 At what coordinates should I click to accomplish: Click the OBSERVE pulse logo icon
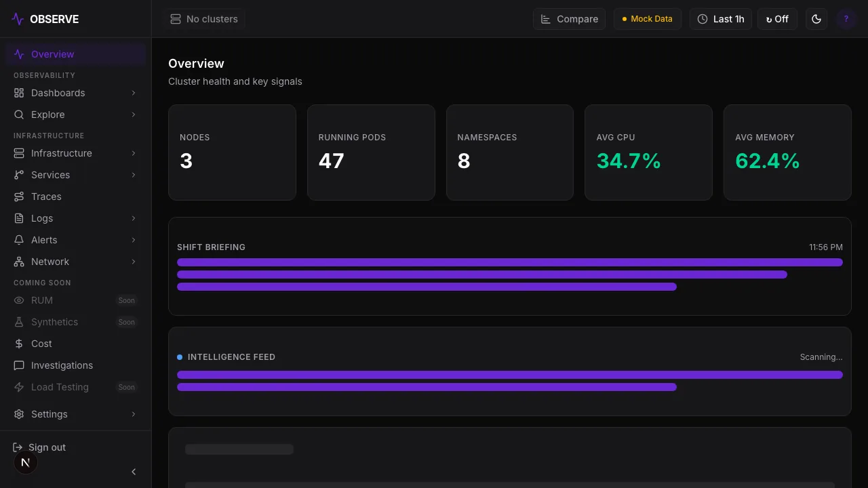click(x=18, y=19)
